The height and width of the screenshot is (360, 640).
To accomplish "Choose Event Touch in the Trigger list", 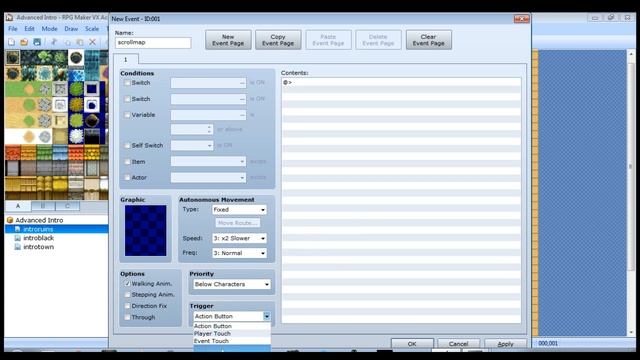I will point(232,341).
